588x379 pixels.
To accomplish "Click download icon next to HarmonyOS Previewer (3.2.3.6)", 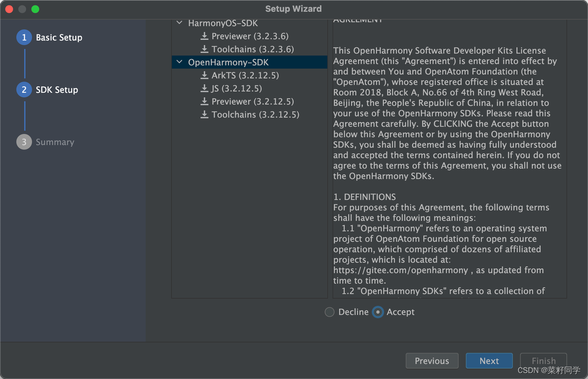I will pyautogui.click(x=204, y=36).
